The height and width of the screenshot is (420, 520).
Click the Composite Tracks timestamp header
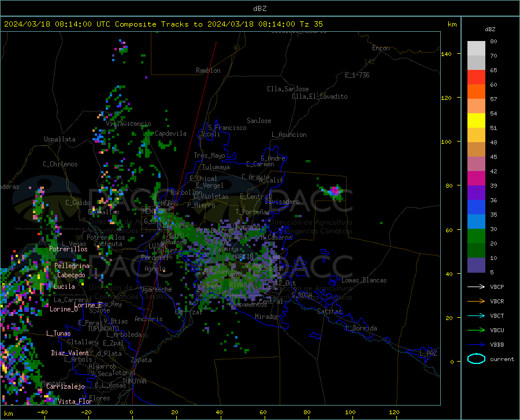tap(164, 24)
